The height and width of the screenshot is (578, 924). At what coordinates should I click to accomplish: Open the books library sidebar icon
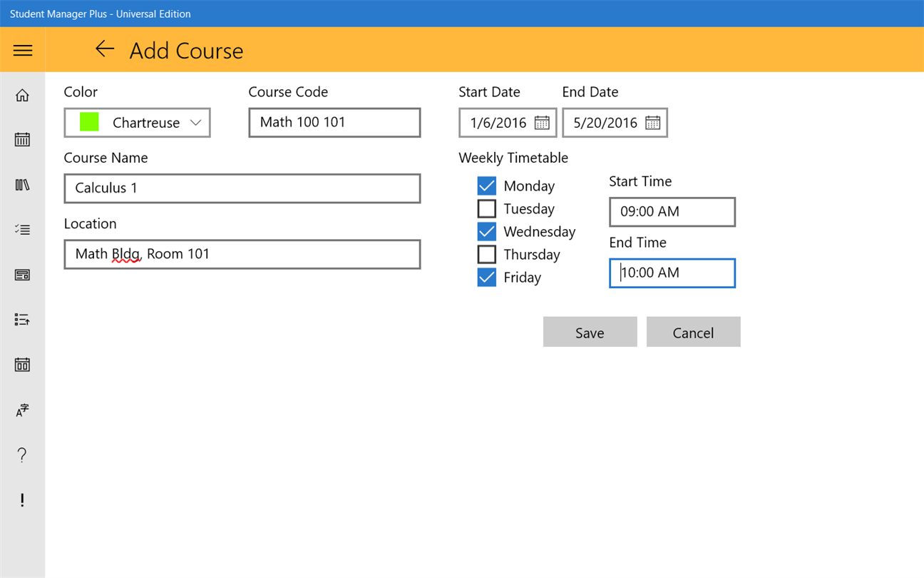coord(22,185)
